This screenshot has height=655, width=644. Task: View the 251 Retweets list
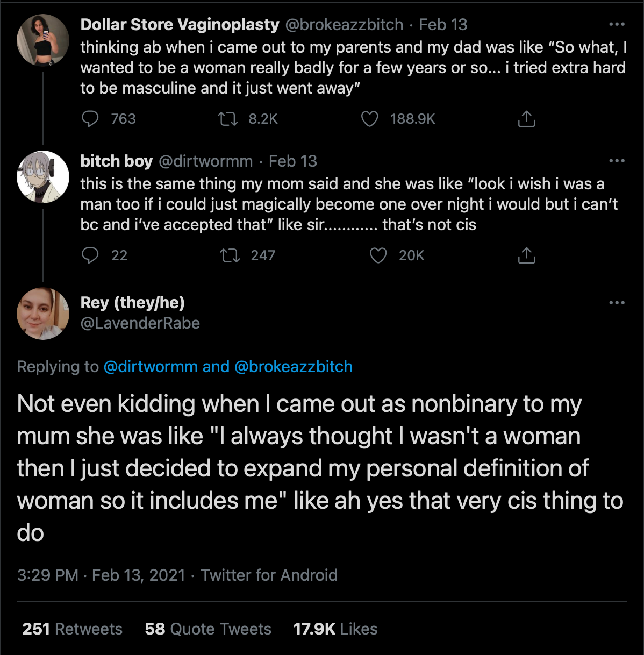[x=73, y=629]
